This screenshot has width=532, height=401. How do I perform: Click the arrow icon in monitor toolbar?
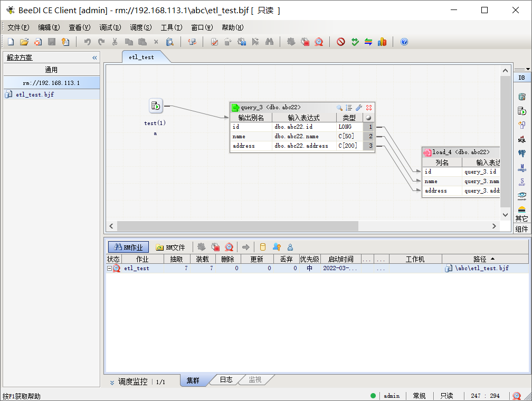(245, 247)
